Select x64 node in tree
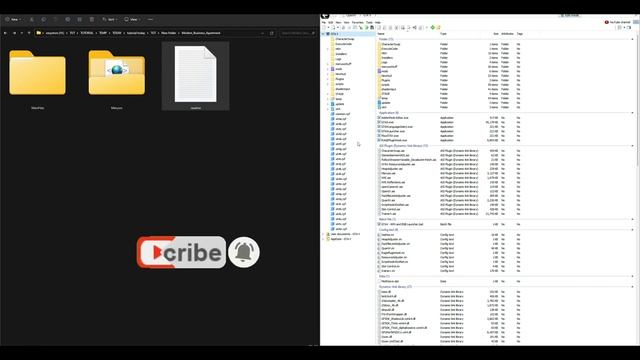 [338, 109]
